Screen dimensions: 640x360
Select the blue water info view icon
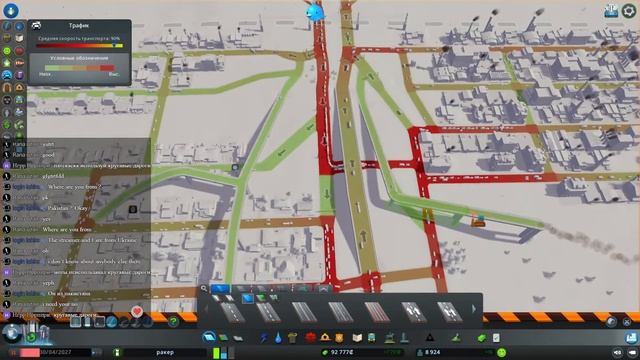pyautogui.click(x=20, y=27)
